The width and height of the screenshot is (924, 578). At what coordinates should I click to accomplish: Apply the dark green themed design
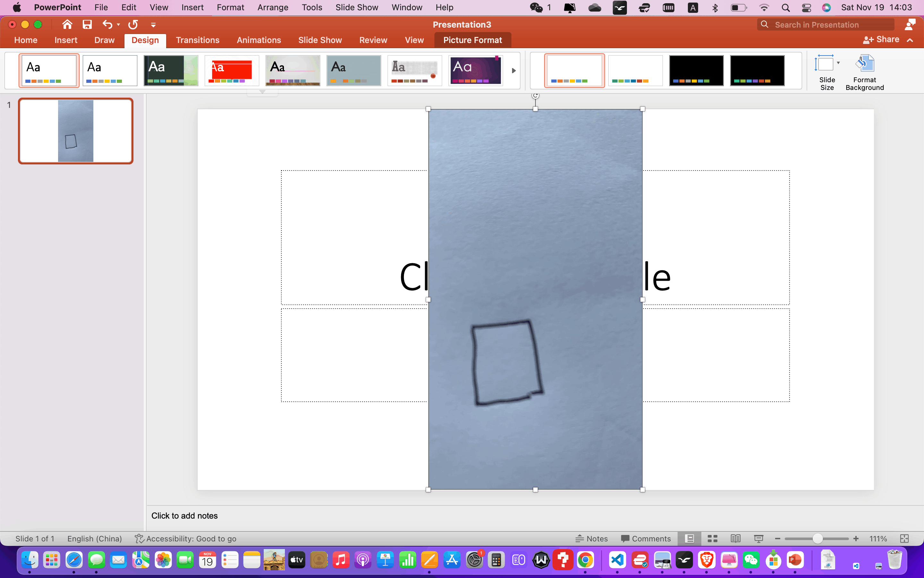tap(171, 70)
